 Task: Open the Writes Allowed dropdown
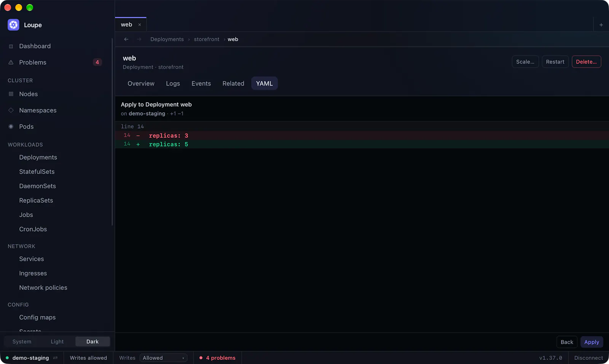click(163, 358)
